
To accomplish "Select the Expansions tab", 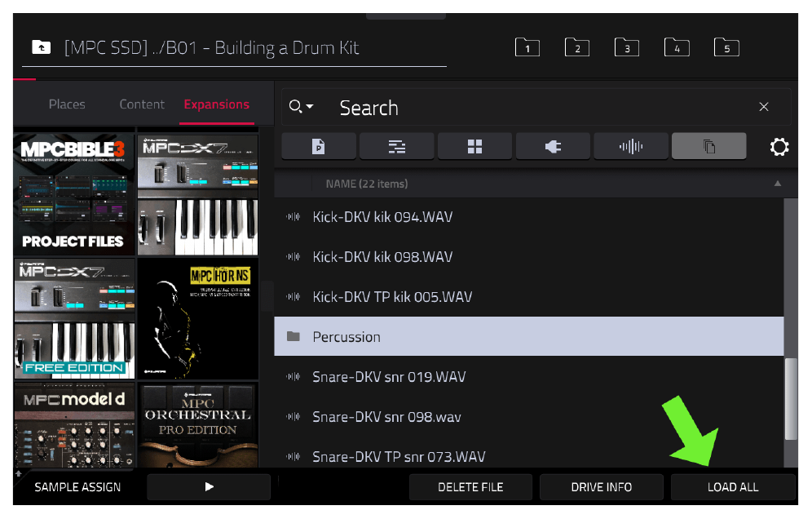I will pos(217,104).
